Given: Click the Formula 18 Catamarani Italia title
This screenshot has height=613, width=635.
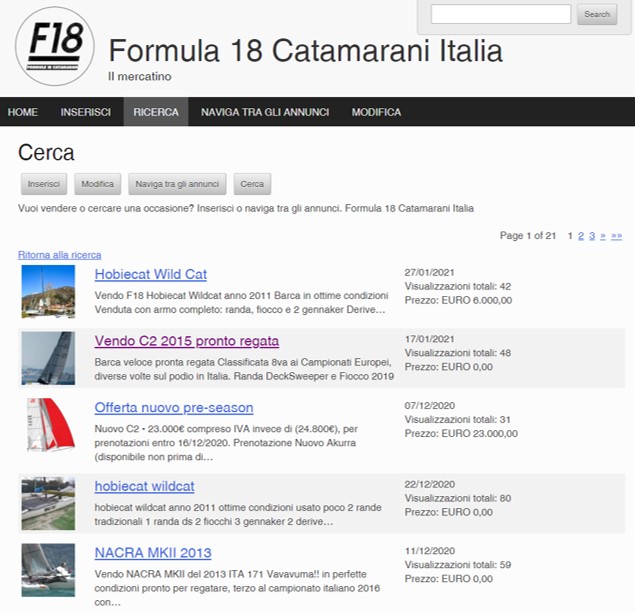Looking at the screenshot, I should tap(306, 51).
